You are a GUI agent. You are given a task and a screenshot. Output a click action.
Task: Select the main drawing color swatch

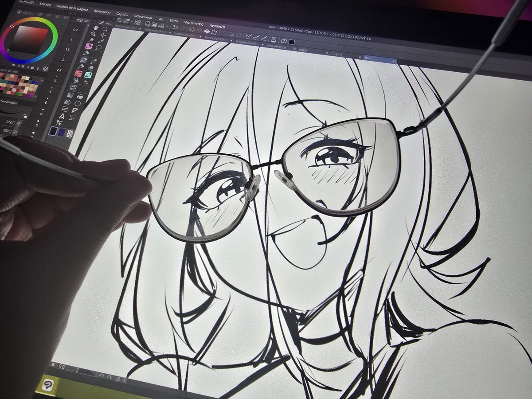pos(53,131)
